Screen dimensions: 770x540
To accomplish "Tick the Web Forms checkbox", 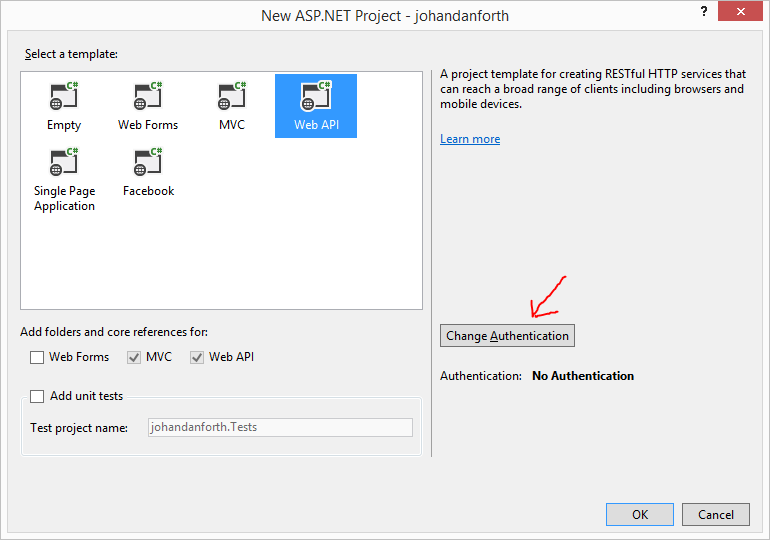I will [x=37, y=357].
